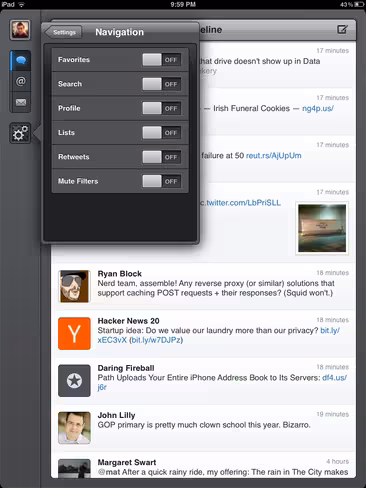
Task: Tap the 9:59 PM clock
Action: click(183, 5)
